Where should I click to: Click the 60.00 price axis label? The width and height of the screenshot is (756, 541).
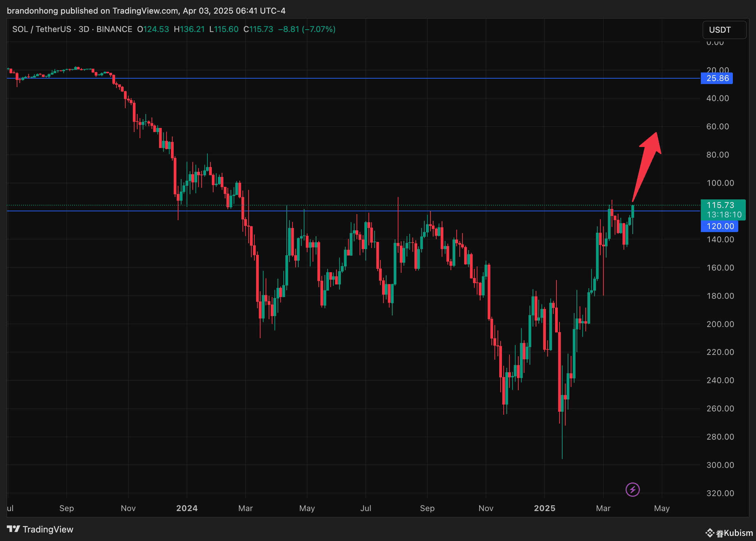[x=718, y=127]
